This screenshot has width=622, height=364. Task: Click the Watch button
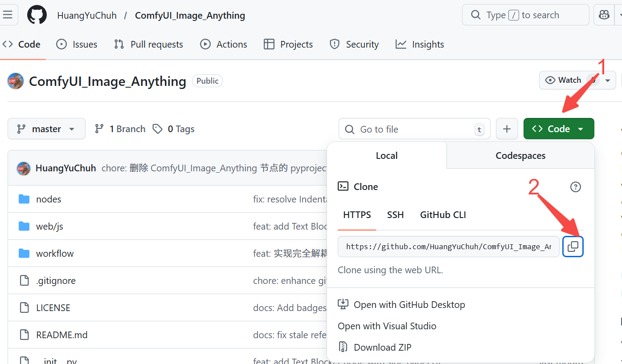[569, 81]
